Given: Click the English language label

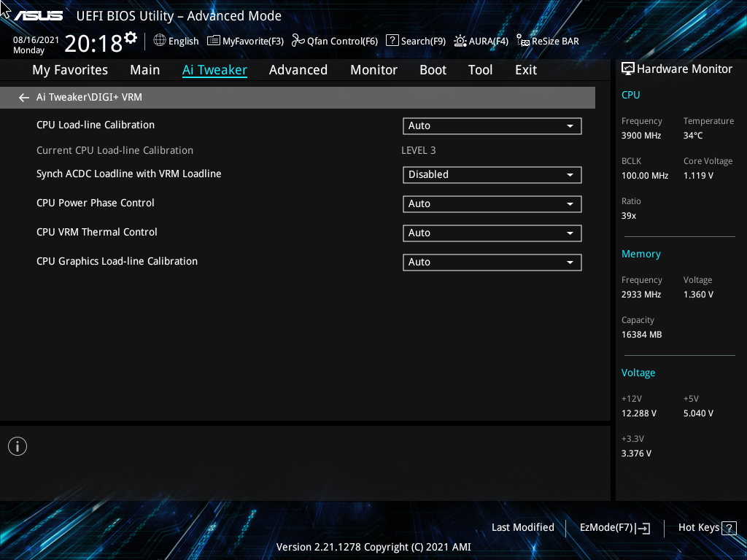Looking at the screenshot, I should (183, 42).
